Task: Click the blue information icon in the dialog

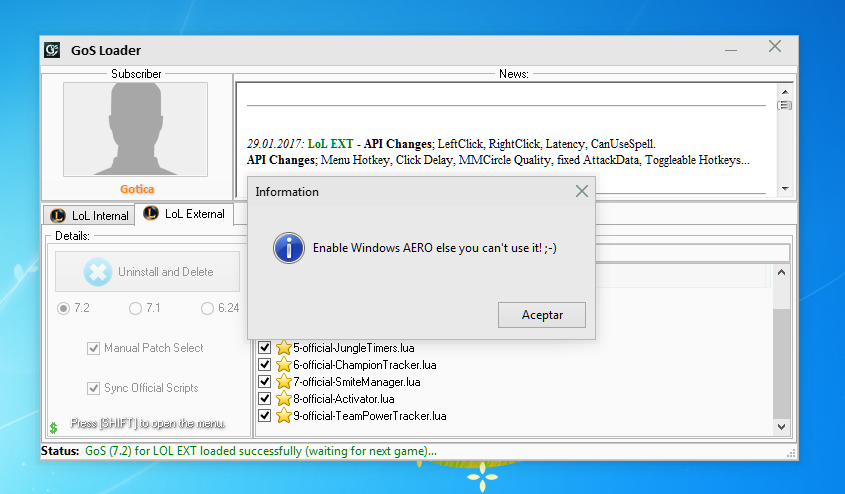Action: (x=289, y=248)
